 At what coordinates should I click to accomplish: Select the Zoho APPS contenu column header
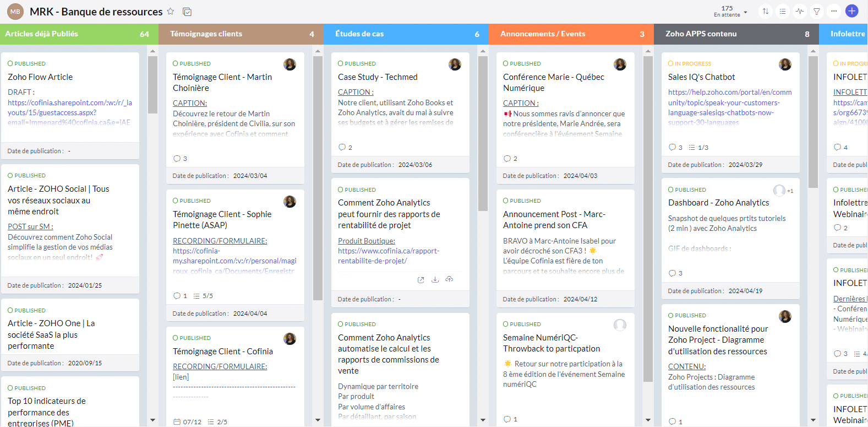pos(736,34)
